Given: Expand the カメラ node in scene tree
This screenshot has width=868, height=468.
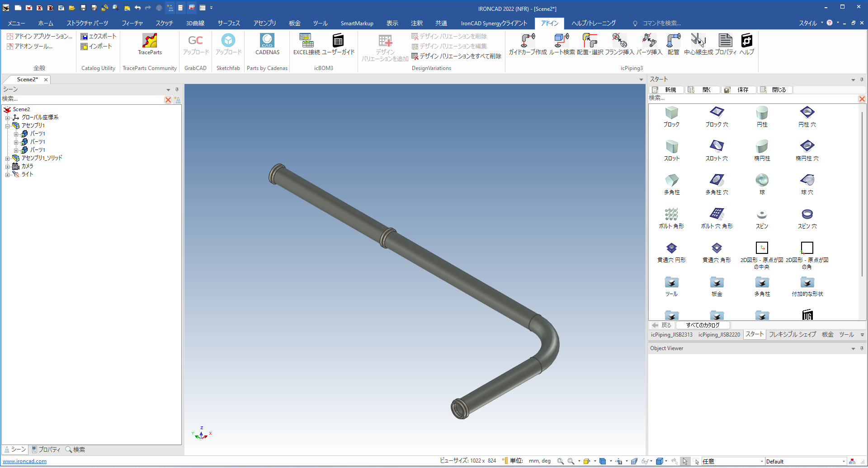Looking at the screenshot, I should click(8, 166).
